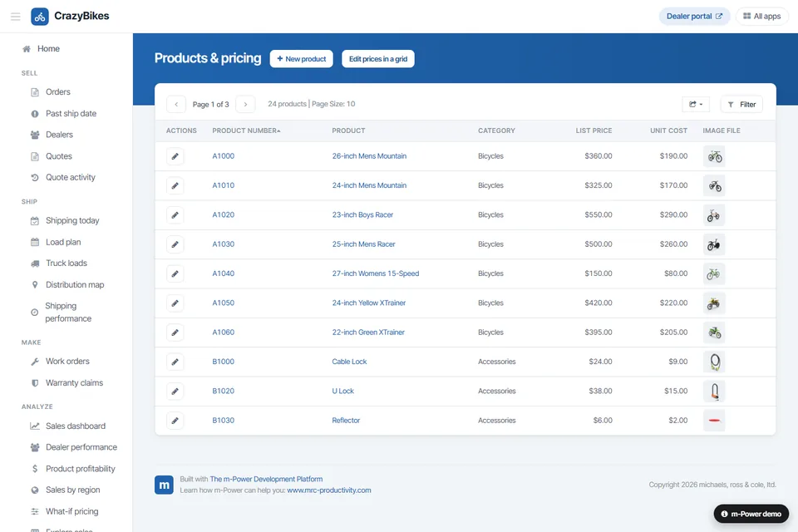Click the CrazyBikes bicycle logo

pyautogui.click(x=40, y=17)
